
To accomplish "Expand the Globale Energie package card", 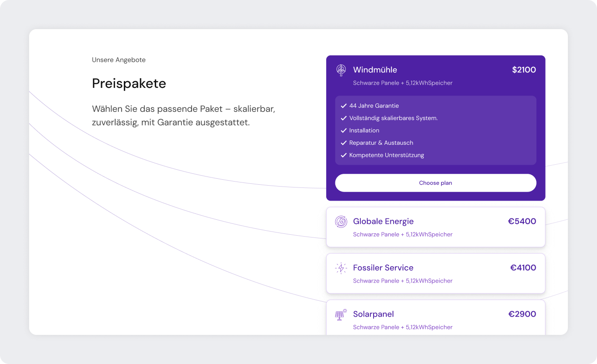I will (435, 227).
